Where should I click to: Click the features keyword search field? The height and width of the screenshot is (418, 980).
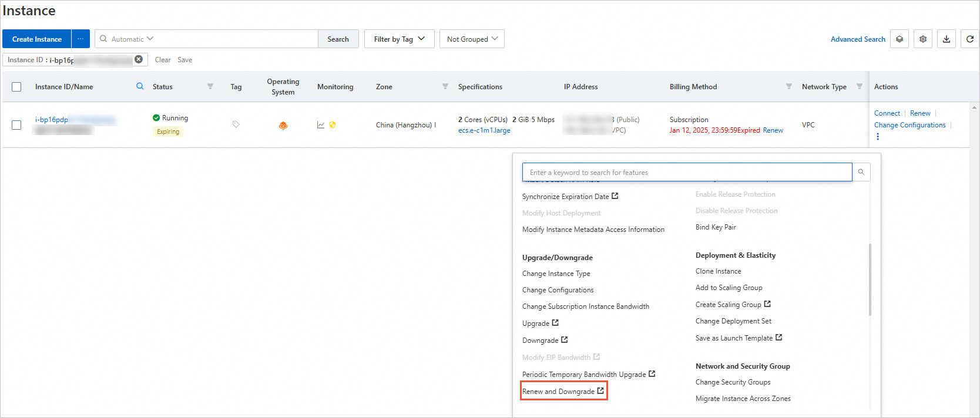pos(686,173)
